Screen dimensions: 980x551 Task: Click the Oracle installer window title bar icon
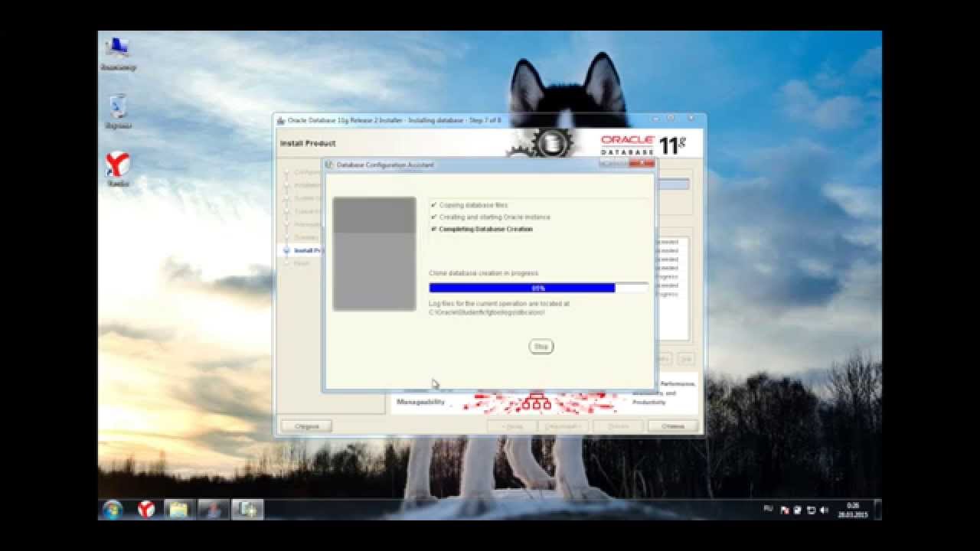[x=281, y=120]
